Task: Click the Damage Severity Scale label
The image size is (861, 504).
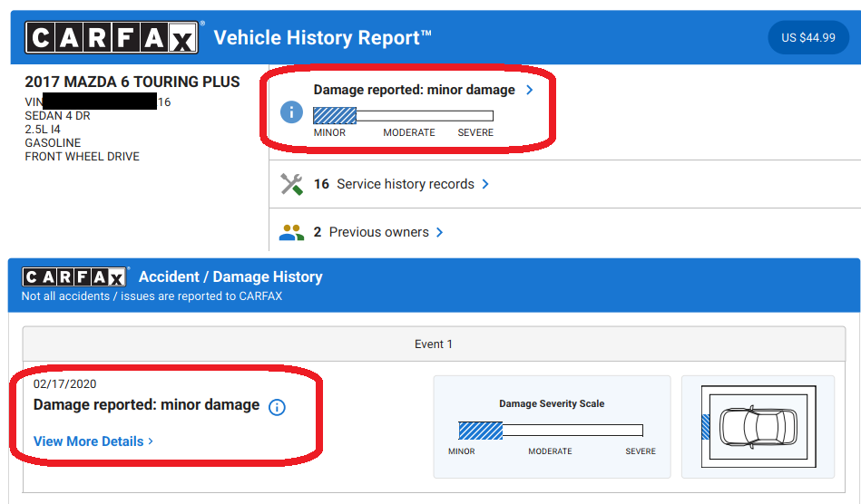Action: 552,403
